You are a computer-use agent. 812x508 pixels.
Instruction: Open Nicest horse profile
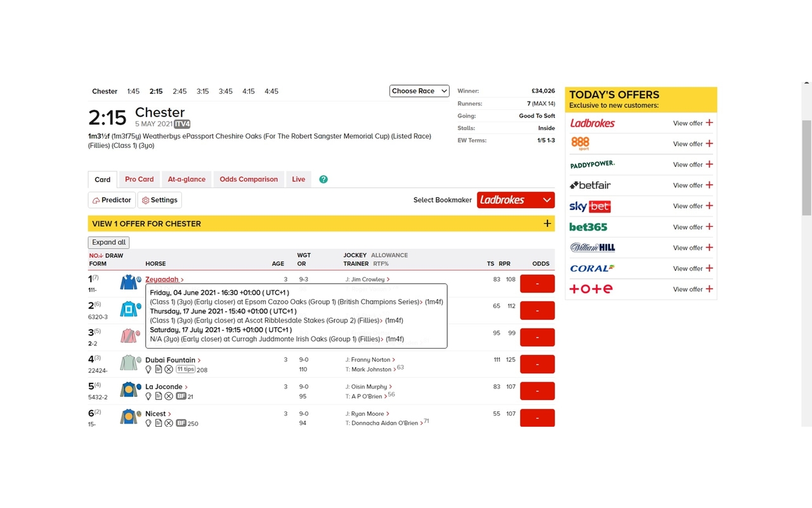click(158, 414)
